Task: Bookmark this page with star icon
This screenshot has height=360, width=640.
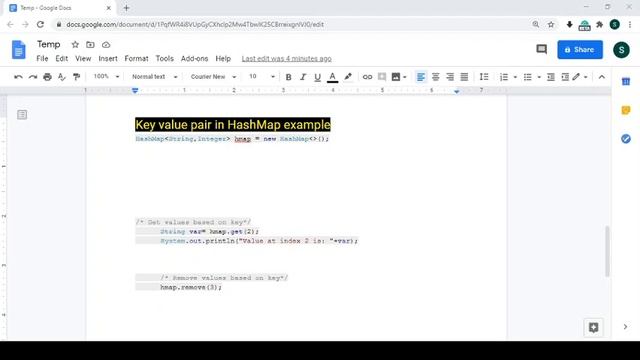Action: click(x=551, y=24)
